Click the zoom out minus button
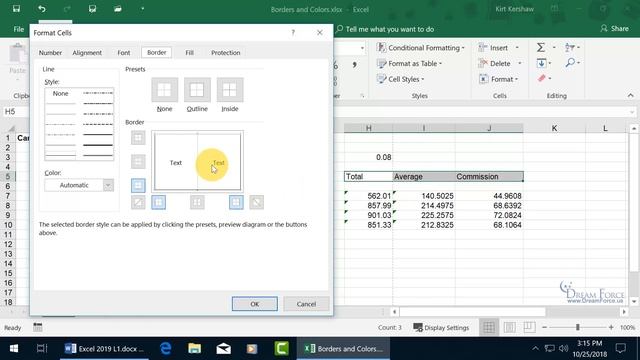640x360 pixels. point(544,327)
